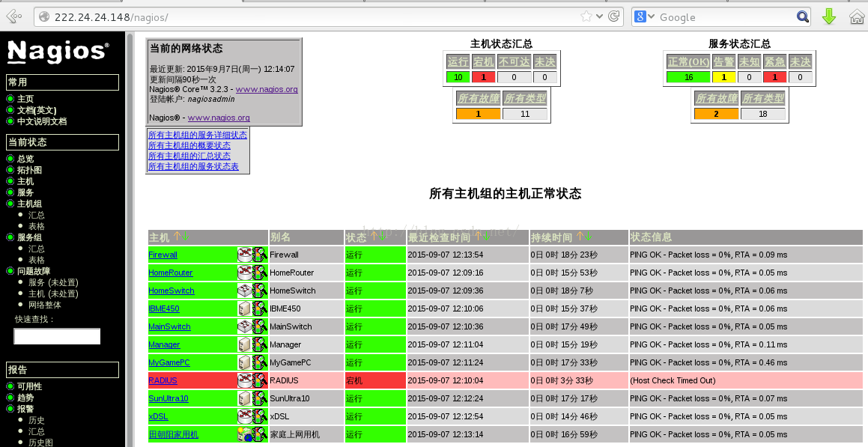This screenshot has width=868, height=447.
Task: Click the 宕机 header in host summary
Action: tap(483, 62)
